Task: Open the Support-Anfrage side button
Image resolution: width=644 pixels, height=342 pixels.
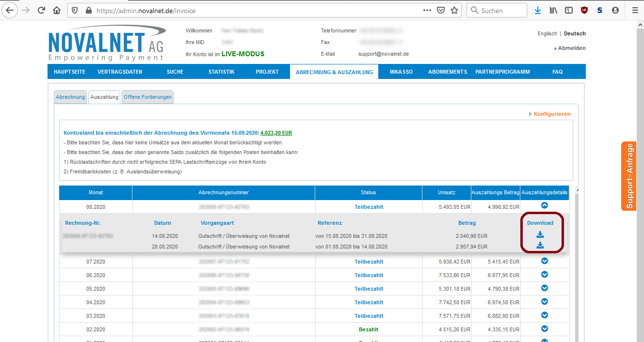Action: 629,176
